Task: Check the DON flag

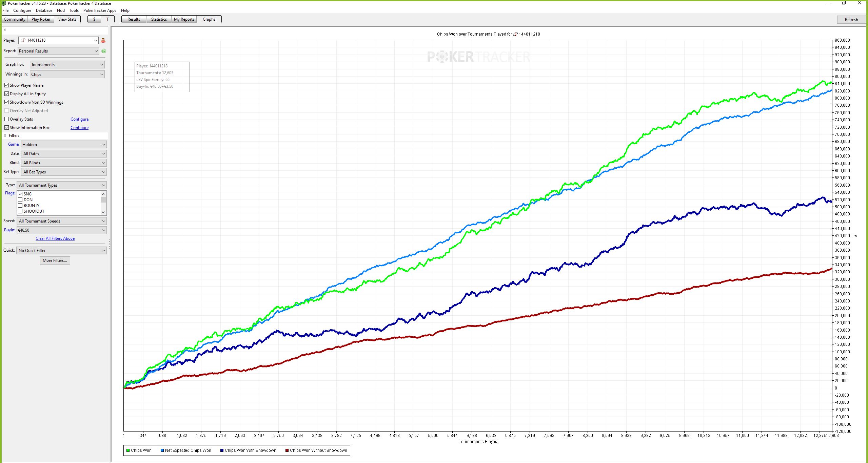Action: 20,200
